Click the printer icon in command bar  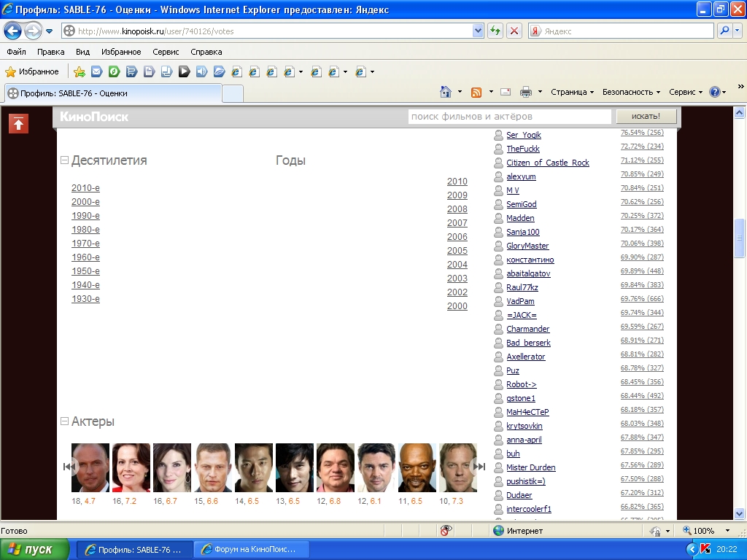(x=525, y=92)
